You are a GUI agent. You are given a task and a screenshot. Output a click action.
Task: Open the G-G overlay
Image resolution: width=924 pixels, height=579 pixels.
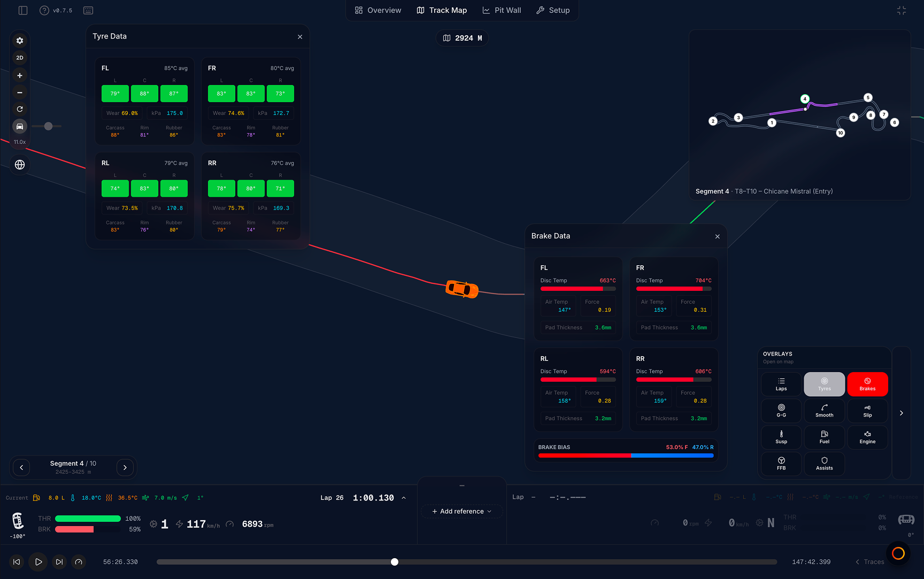pos(781,411)
